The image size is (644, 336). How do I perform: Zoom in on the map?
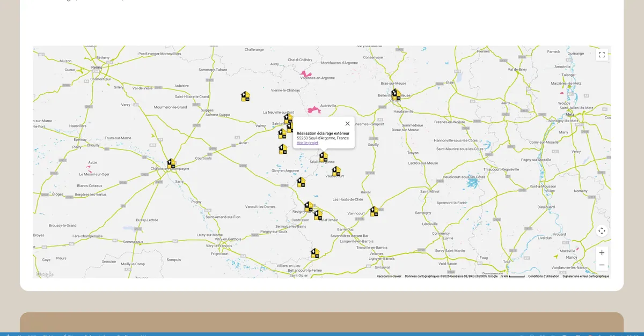tap(602, 253)
